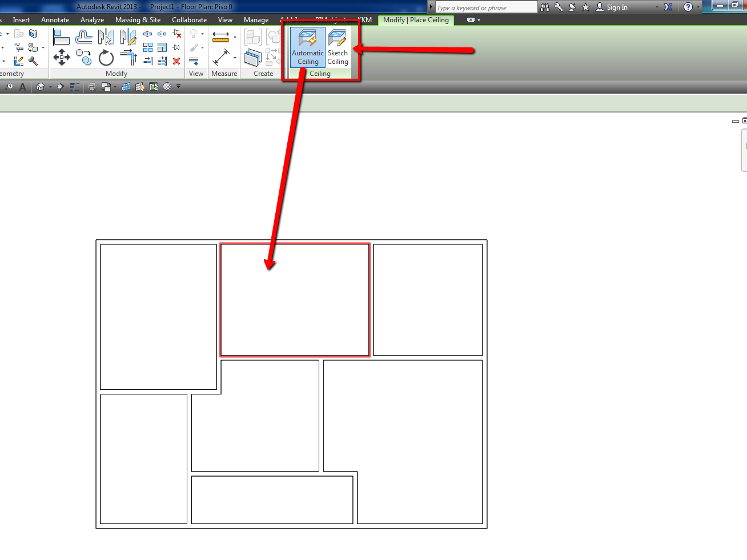The height and width of the screenshot is (560, 747).
Task: Click the Tag by Category icon
Action: [x=9, y=87]
